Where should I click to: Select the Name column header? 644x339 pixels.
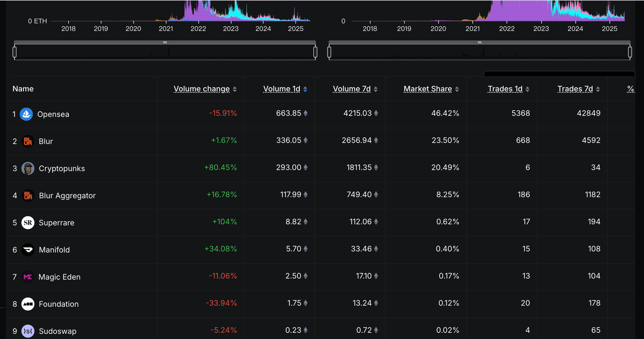pyautogui.click(x=23, y=89)
